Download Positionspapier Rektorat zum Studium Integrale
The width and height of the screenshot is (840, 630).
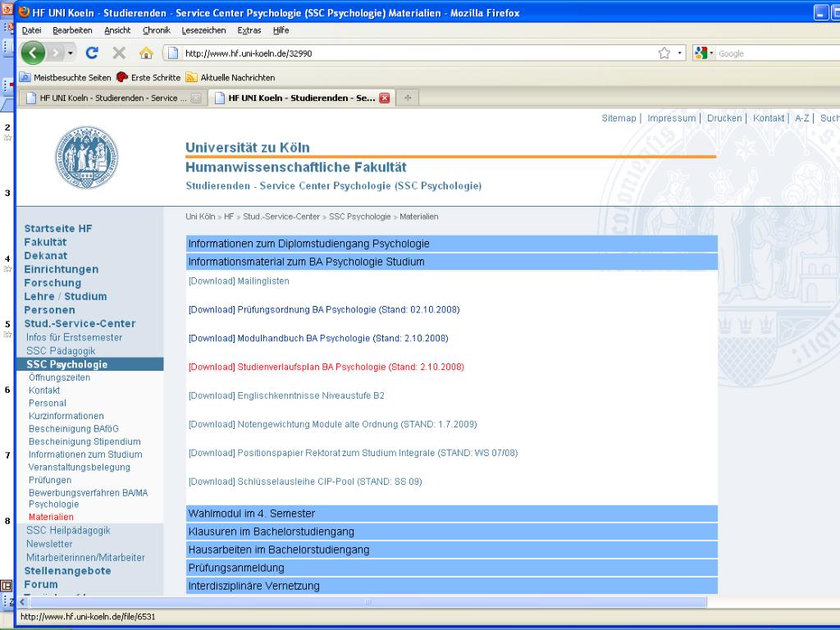(x=353, y=453)
